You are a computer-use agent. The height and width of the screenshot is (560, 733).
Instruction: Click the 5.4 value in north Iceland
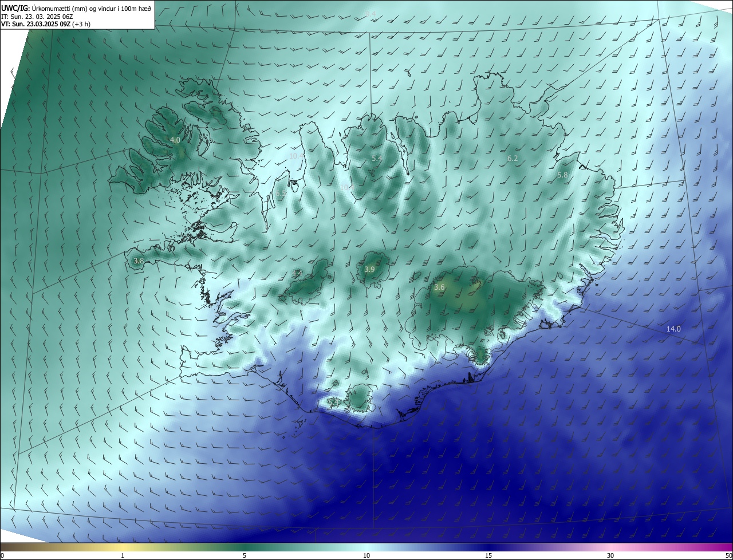point(377,158)
